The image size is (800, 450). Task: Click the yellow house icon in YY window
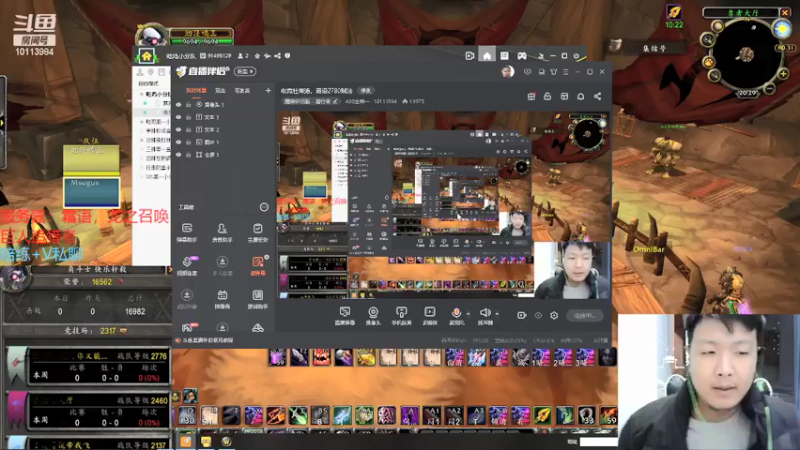146,56
